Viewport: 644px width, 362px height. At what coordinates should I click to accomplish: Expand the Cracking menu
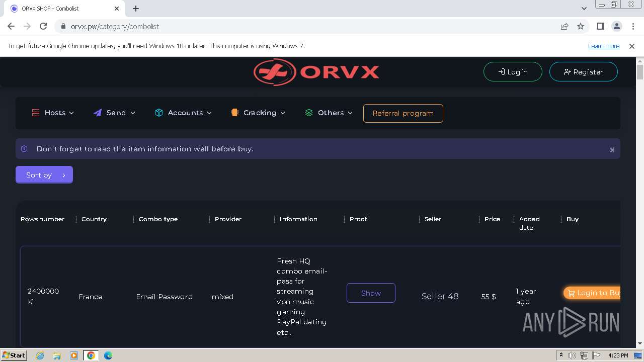[258, 113]
